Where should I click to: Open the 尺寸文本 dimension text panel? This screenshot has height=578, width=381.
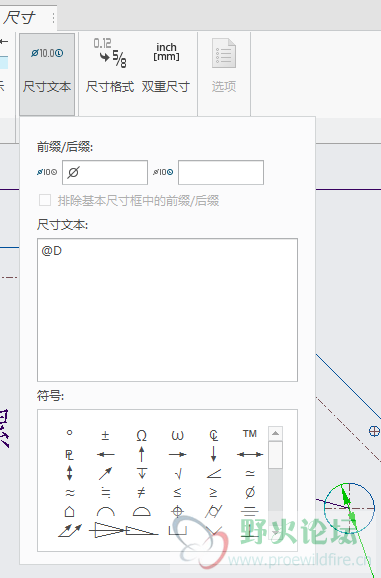[47, 74]
